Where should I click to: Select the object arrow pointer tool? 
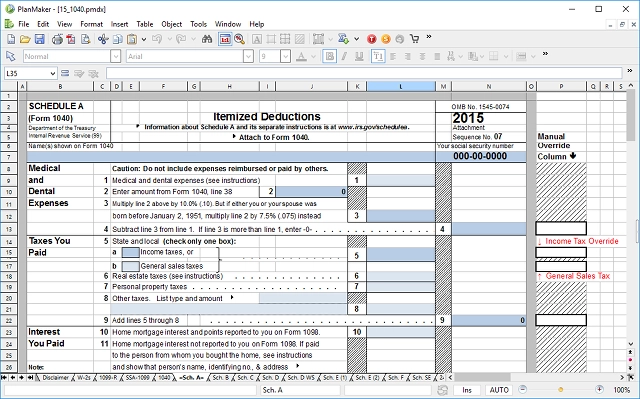[x=11, y=56]
